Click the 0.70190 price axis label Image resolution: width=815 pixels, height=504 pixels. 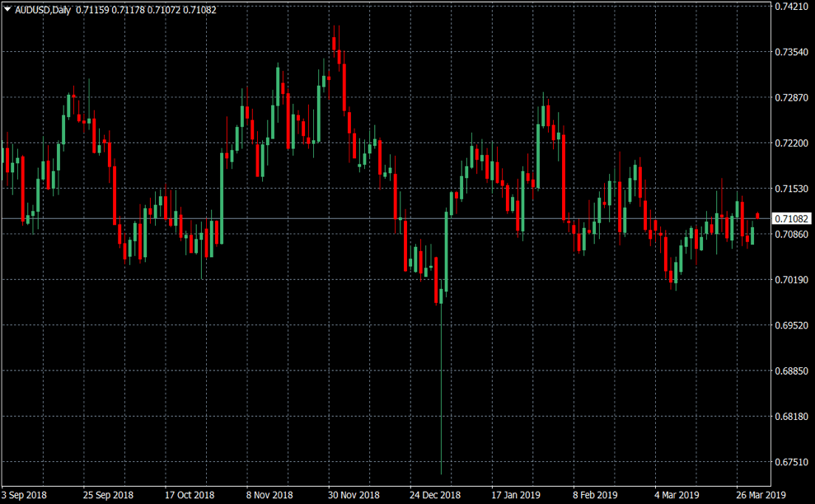pos(792,279)
